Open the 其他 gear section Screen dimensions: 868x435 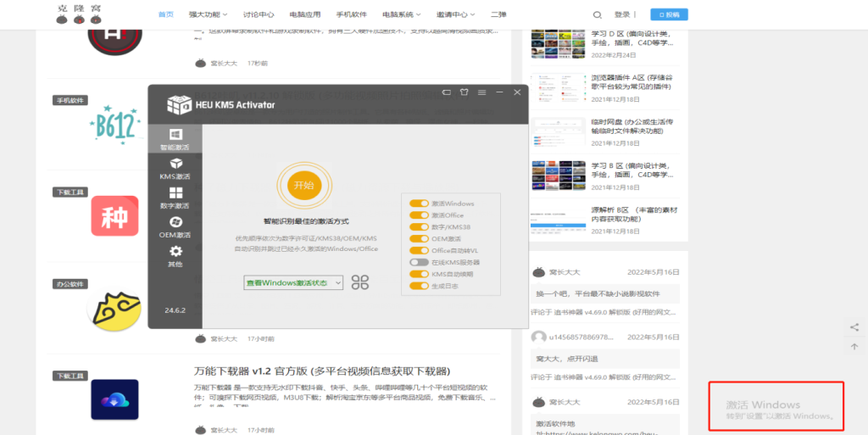point(175,256)
